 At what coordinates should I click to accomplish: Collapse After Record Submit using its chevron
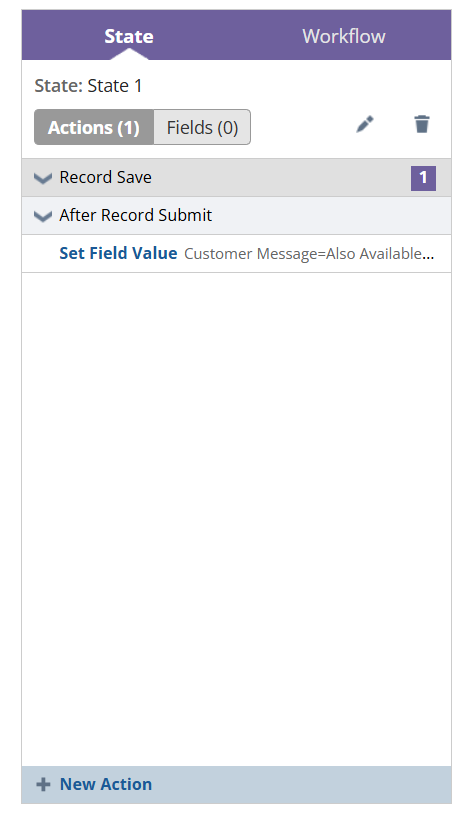coord(42,216)
